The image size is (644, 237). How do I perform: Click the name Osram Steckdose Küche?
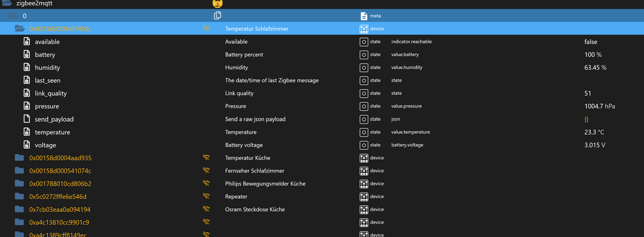(255, 209)
